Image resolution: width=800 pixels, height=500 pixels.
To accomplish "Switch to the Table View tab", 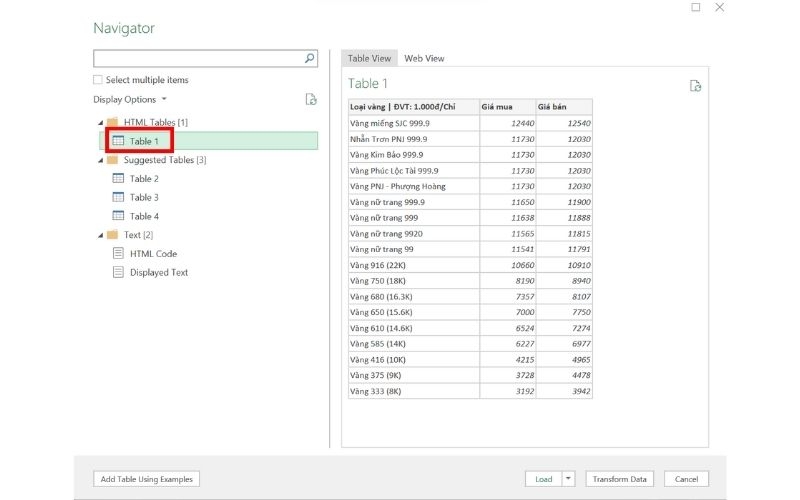I will (369, 58).
